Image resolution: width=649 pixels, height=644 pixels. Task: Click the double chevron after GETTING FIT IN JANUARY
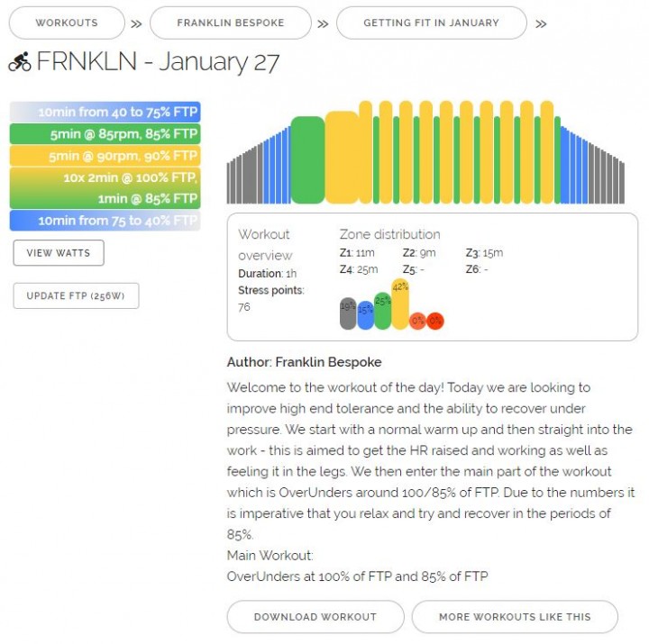(541, 24)
